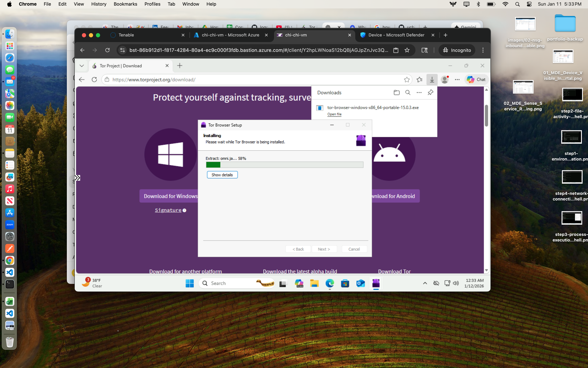This screenshot has height=368, width=588.
Task: Open Outlook on the Windows taskbar
Action: pyautogui.click(x=360, y=283)
